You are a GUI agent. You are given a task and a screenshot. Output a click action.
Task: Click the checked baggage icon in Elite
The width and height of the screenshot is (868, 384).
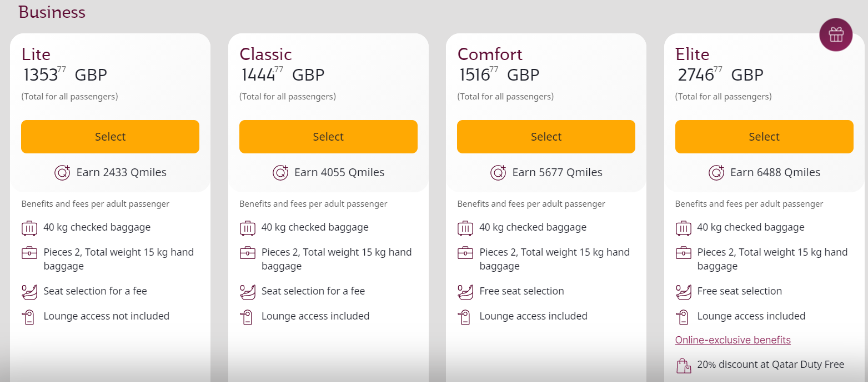pyautogui.click(x=683, y=228)
